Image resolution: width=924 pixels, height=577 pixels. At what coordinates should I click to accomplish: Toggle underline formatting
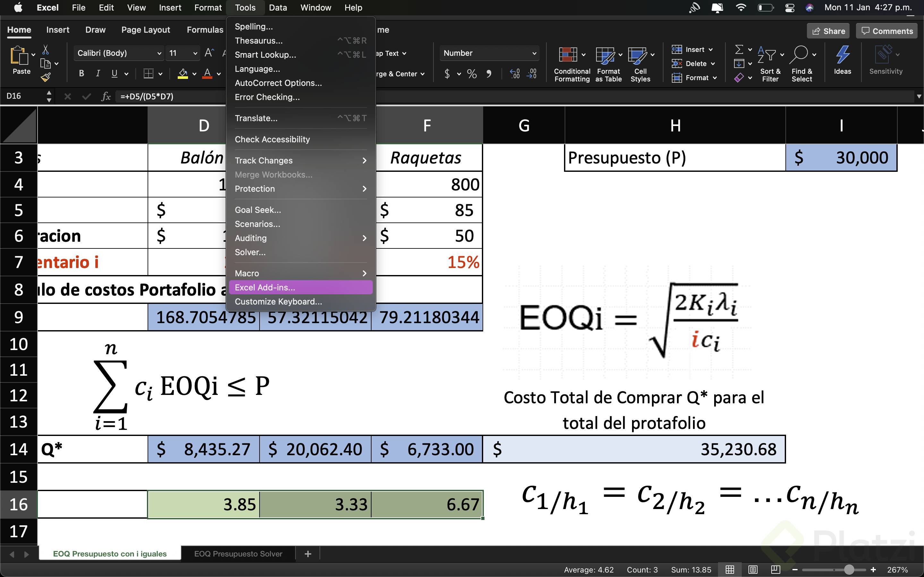[114, 73]
